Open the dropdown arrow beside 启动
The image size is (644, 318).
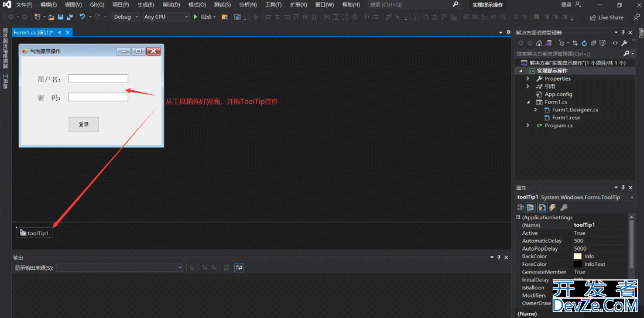pos(214,17)
